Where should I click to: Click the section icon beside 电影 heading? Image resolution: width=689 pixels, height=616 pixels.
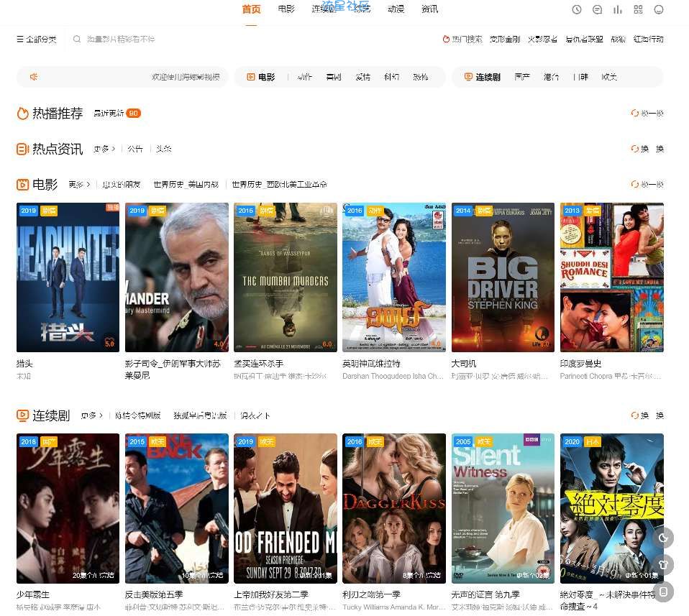pyautogui.click(x=22, y=185)
